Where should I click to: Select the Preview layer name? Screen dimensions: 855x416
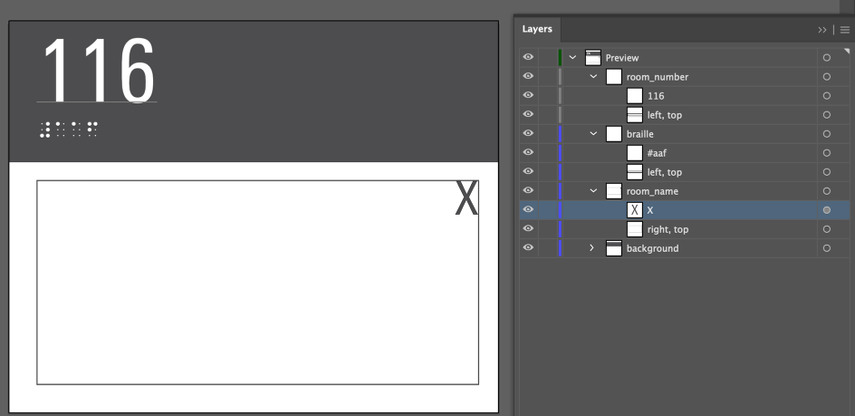[x=622, y=58]
